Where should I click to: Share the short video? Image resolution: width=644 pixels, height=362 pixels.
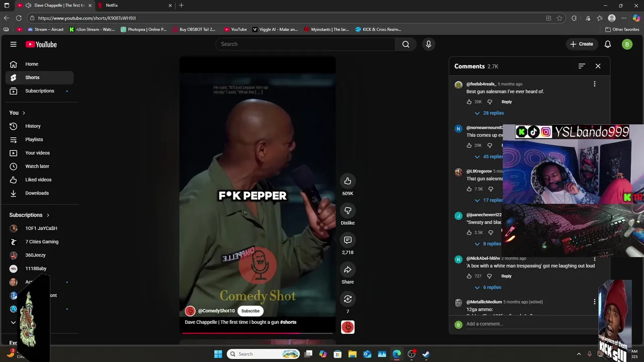pyautogui.click(x=348, y=270)
